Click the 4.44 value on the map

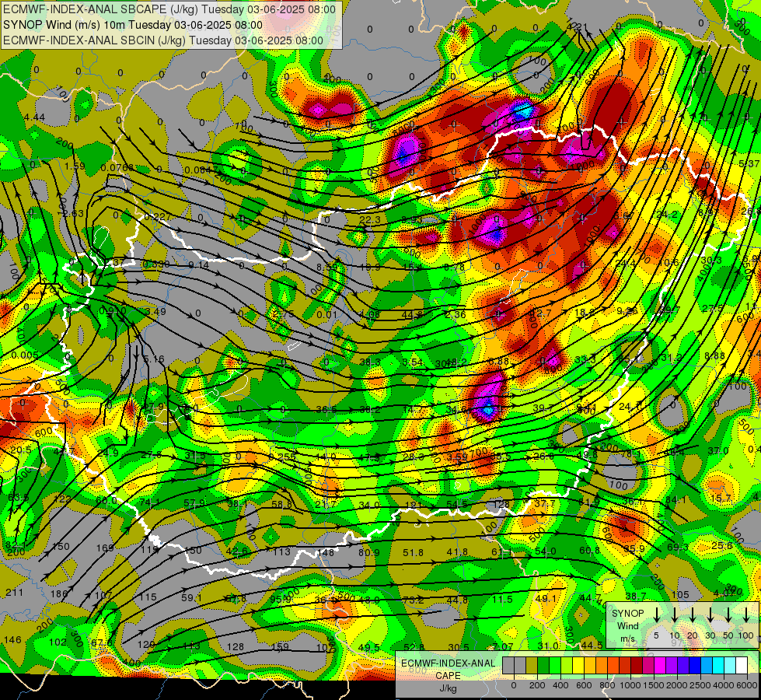click(x=34, y=117)
